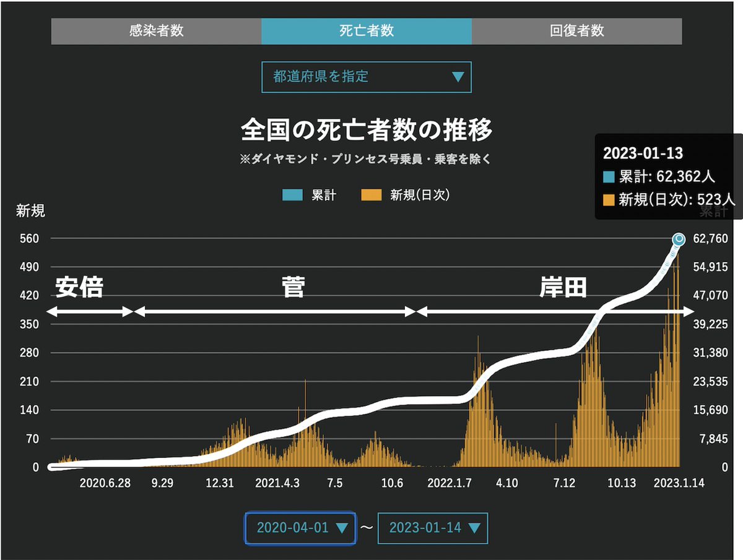This screenshot has width=743, height=560.
Task: Click the x-axis label 2022.1.7
Action: [450, 483]
